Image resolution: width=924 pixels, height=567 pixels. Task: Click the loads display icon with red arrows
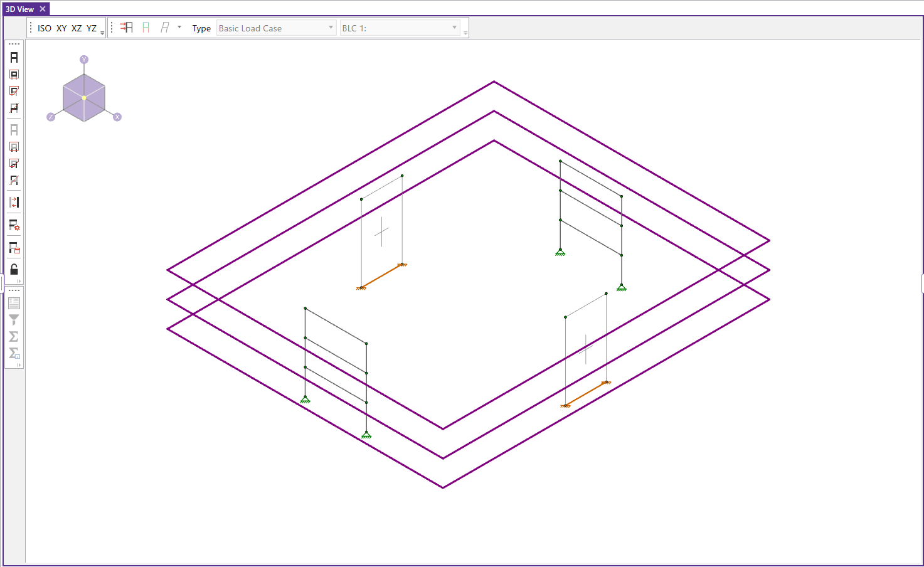[x=127, y=28]
